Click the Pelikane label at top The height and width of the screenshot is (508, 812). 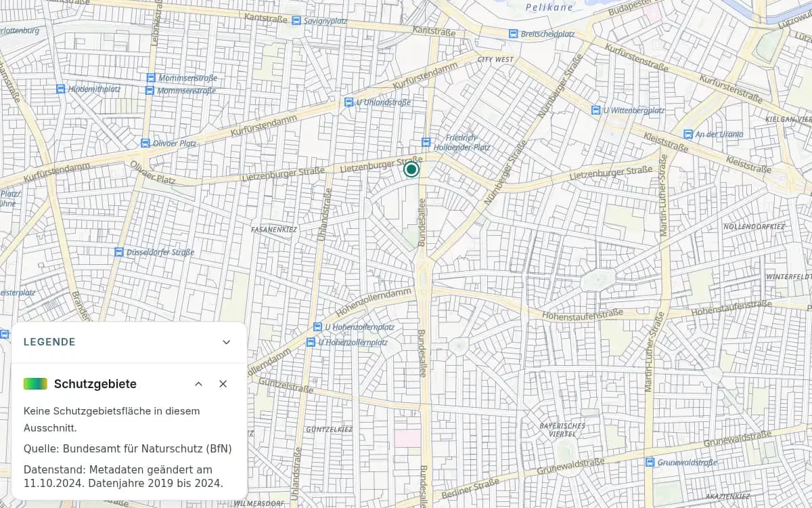(549, 7)
